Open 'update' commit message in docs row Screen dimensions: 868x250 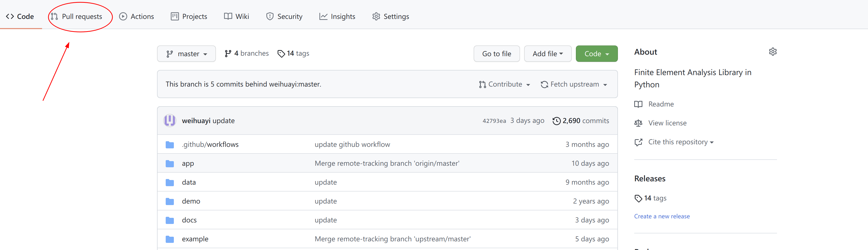(326, 220)
